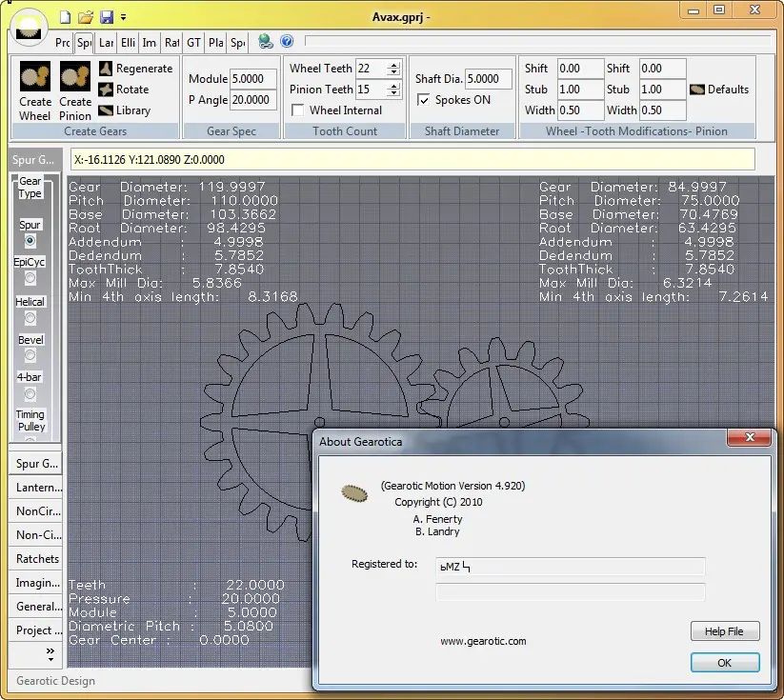Viewport: 784px width, 700px height.
Task: Click the Rotate gear button
Action: pyautogui.click(x=124, y=90)
